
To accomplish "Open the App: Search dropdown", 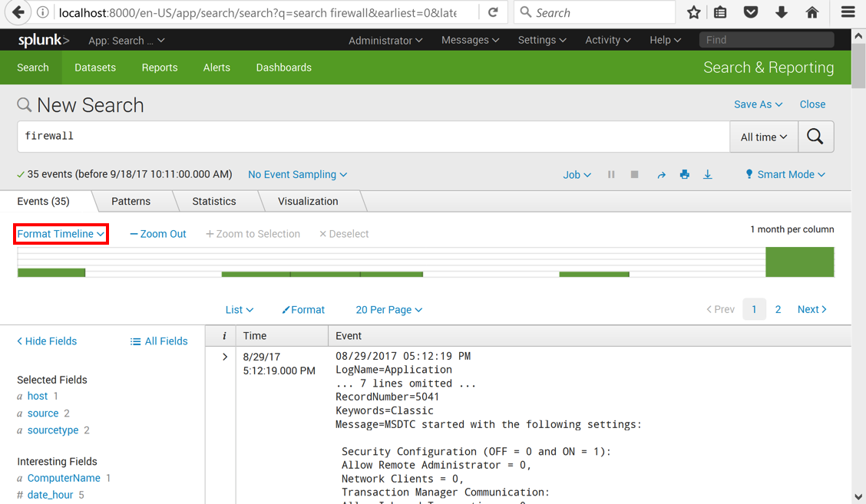I will 127,41.
